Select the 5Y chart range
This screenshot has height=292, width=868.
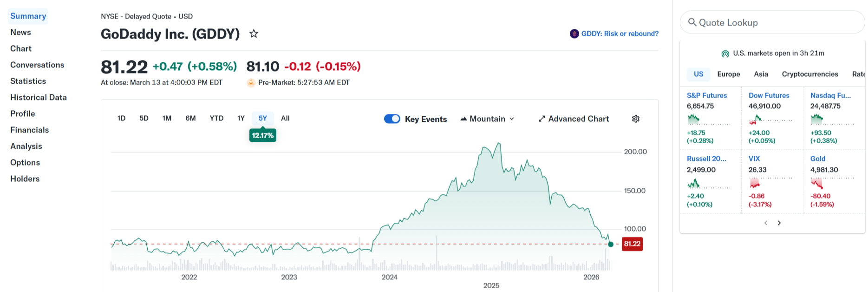click(x=263, y=119)
